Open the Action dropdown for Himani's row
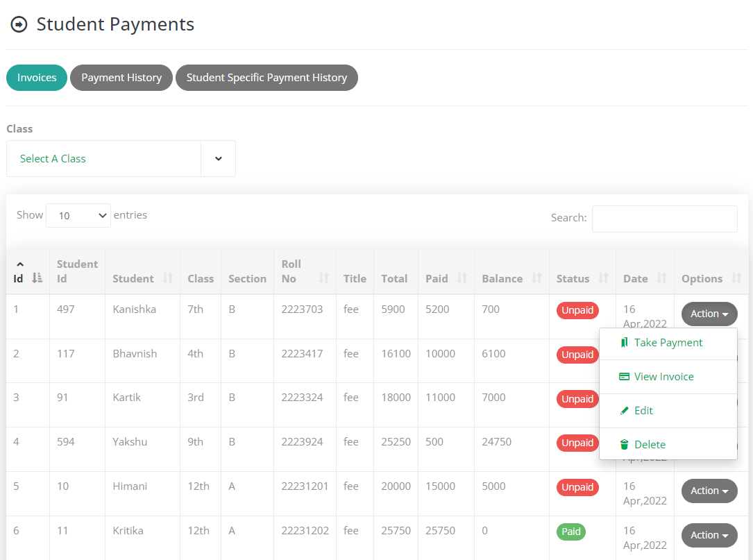 709,491
